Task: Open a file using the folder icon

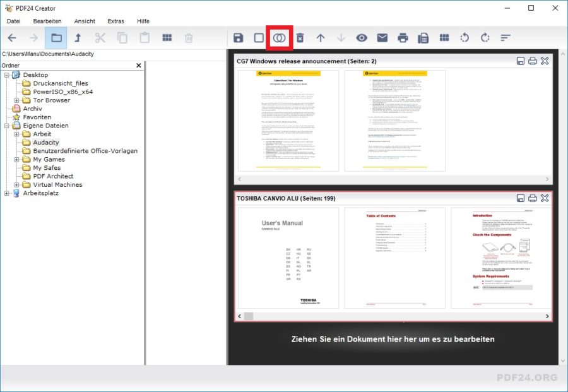Action: (x=56, y=37)
